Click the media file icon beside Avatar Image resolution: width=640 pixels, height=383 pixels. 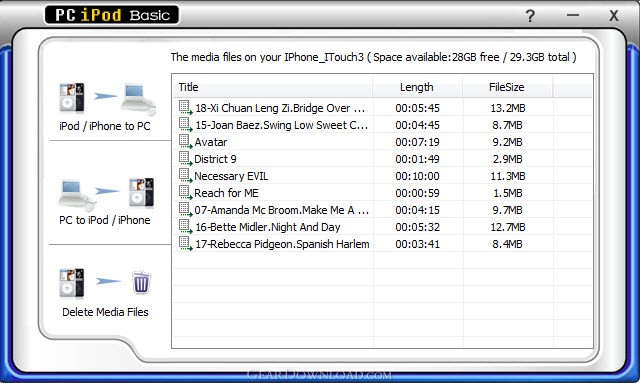[x=185, y=142]
